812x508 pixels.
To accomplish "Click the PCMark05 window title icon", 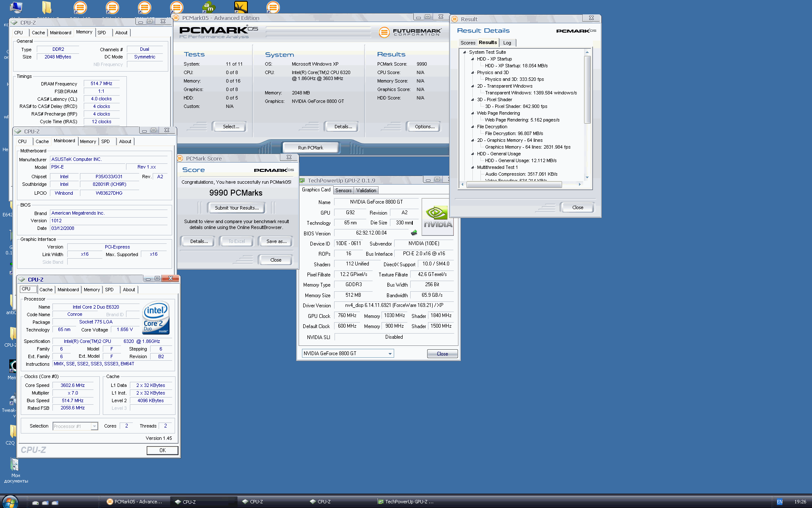I will coord(176,18).
